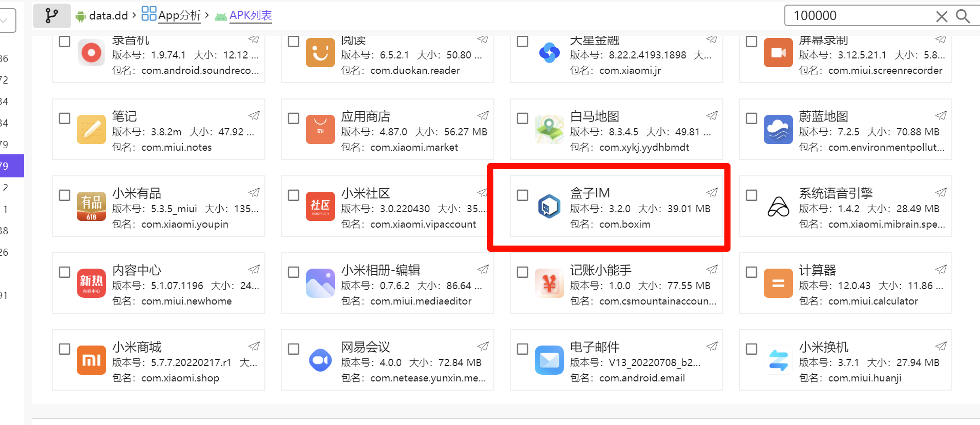Click the 计算器 orange equals app icon
This screenshot has width=980, height=425.
tap(778, 283)
